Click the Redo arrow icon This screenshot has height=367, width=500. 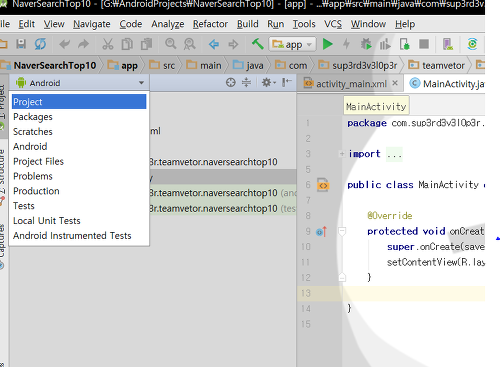[83, 44]
